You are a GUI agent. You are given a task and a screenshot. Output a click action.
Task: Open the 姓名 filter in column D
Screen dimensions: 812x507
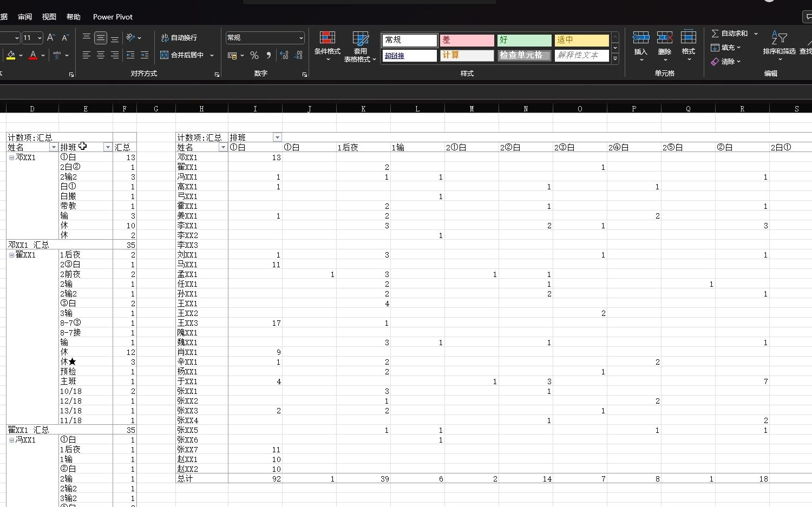[x=54, y=147]
